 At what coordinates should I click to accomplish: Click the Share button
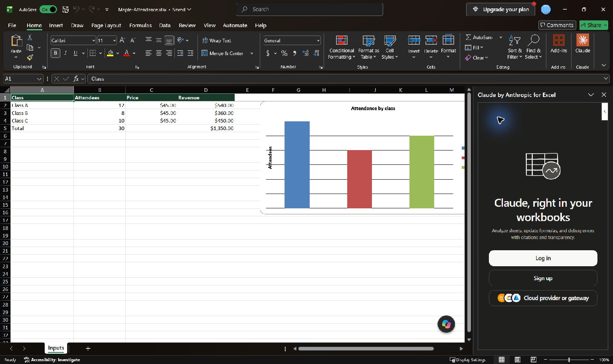pos(594,25)
